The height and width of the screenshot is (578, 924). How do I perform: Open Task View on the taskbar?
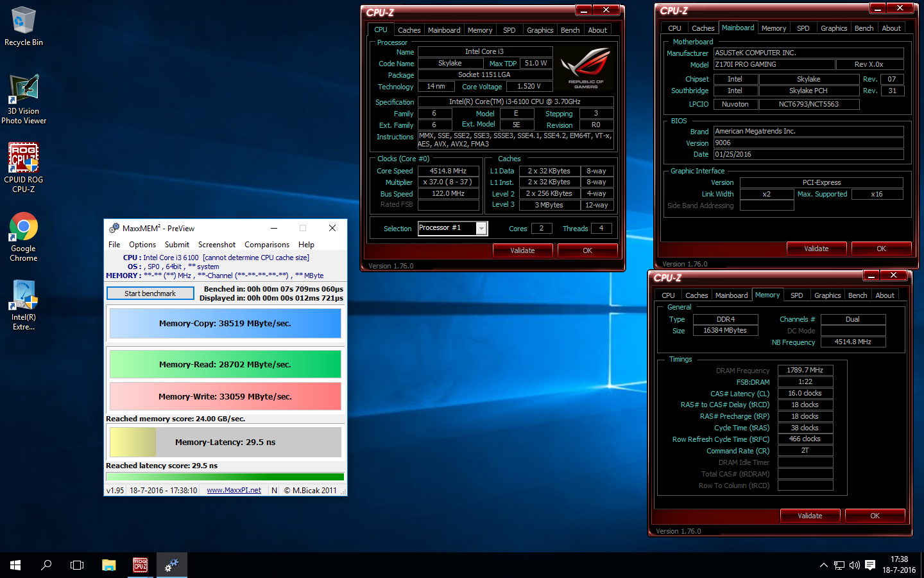[x=77, y=565]
